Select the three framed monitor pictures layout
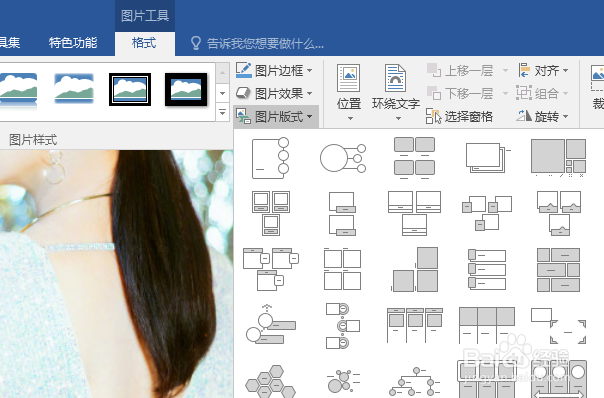This screenshot has width=604, height=398. pyautogui.click(x=271, y=213)
